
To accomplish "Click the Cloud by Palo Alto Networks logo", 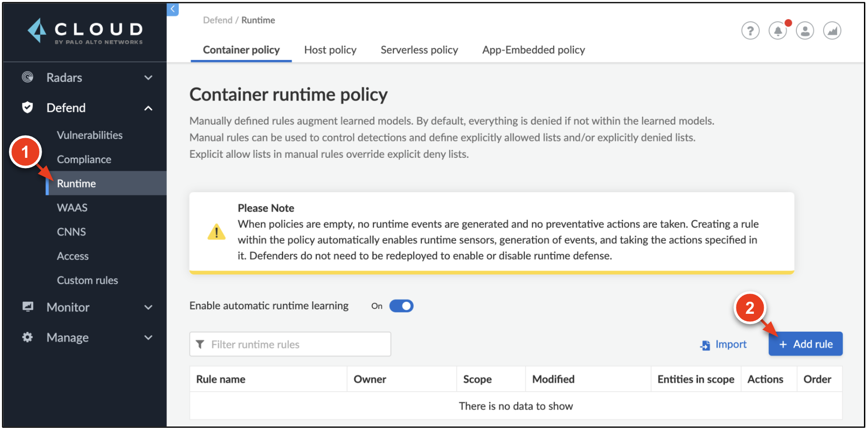I will coord(84,32).
